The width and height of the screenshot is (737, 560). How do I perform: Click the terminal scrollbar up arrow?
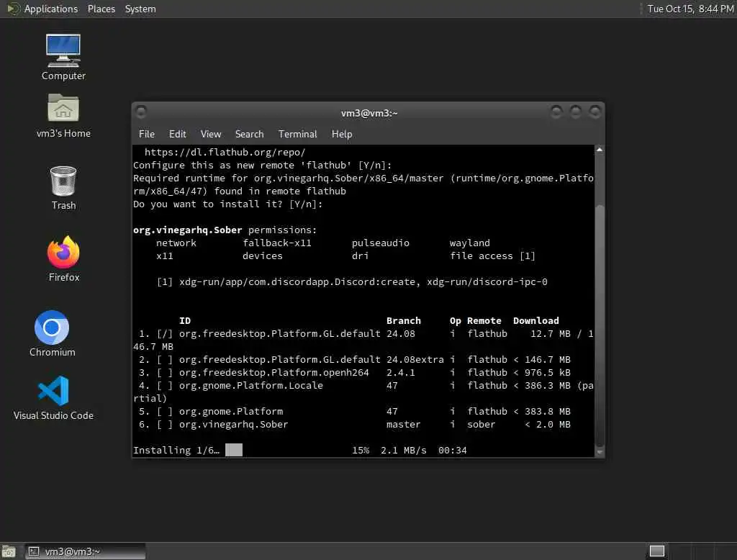pyautogui.click(x=600, y=150)
